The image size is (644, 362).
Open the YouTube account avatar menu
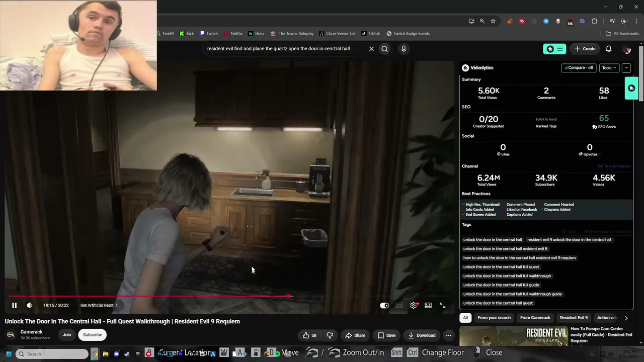(x=626, y=49)
